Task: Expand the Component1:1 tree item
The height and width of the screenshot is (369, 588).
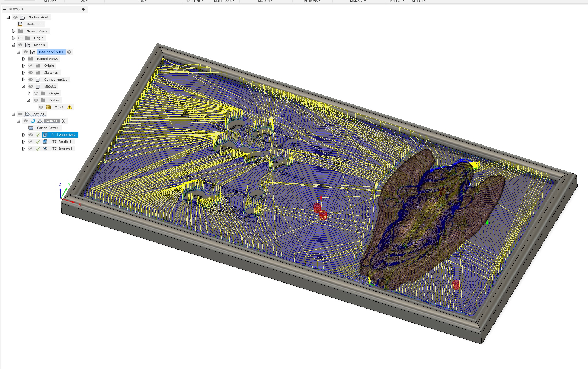Action: tap(24, 79)
